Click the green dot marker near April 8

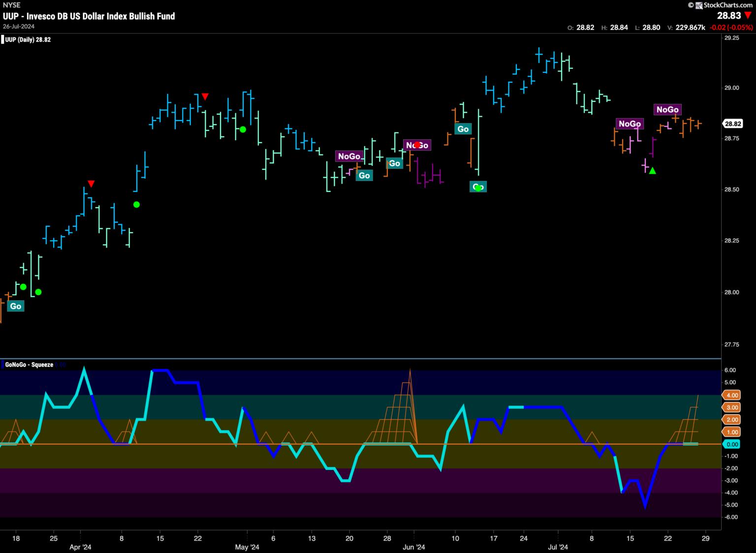137,205
